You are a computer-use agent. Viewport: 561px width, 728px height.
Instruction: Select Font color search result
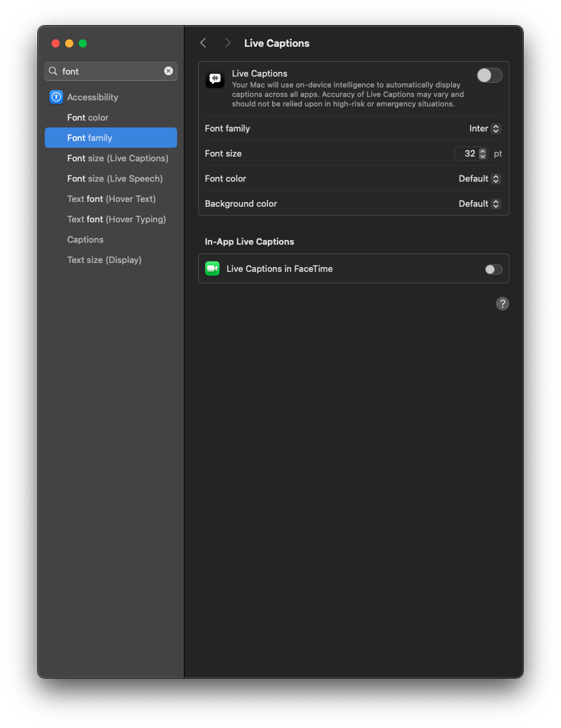tap(88, 117)
